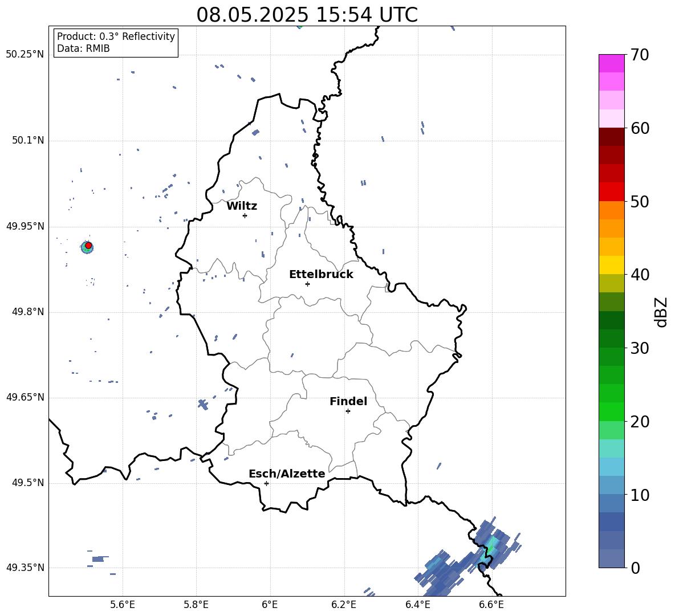Screen dimensions: 675x616
Task: Click the colorbar tick label 50
Action: pos(640,202)
